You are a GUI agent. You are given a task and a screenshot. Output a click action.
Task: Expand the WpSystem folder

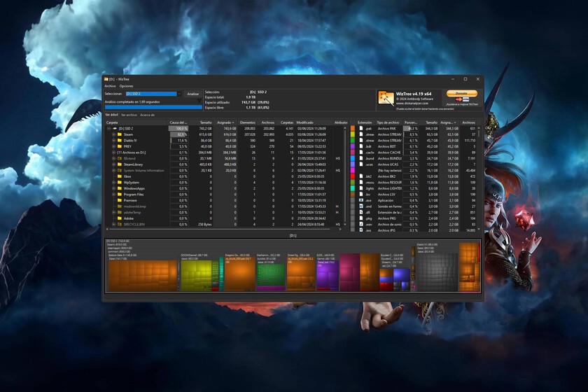114,182
